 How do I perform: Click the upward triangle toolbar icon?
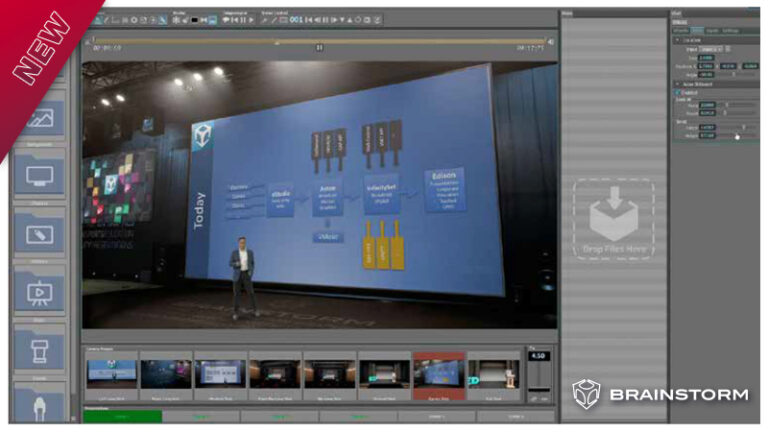click(350, 20)
